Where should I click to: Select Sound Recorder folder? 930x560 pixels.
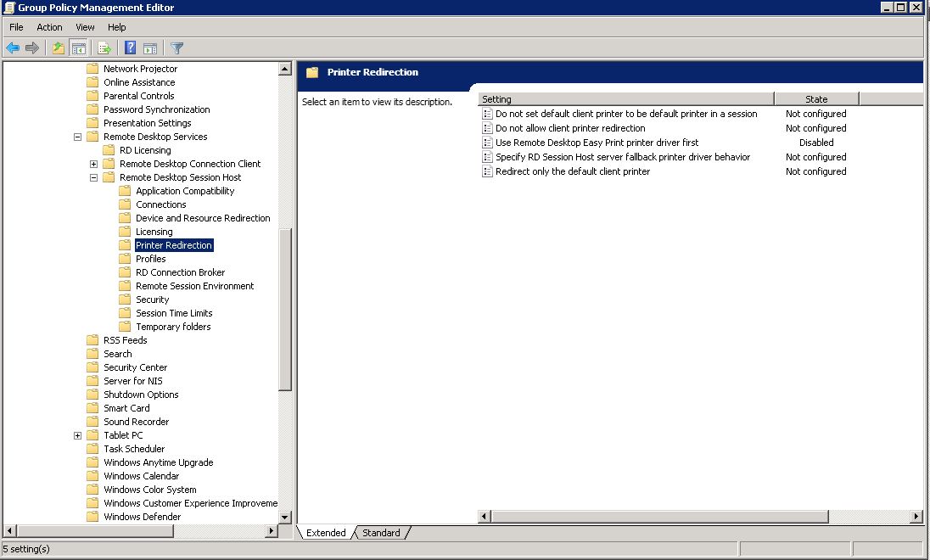(x=137, y=422)
